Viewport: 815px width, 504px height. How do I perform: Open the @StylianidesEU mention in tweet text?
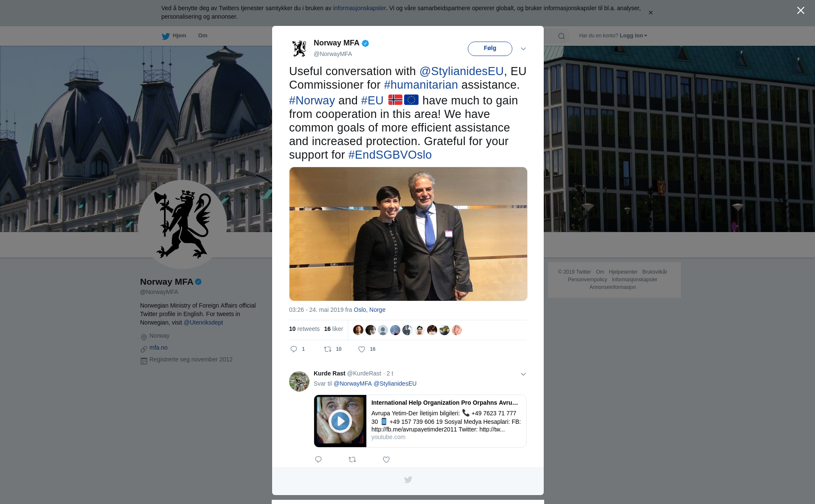pos(461,71)
